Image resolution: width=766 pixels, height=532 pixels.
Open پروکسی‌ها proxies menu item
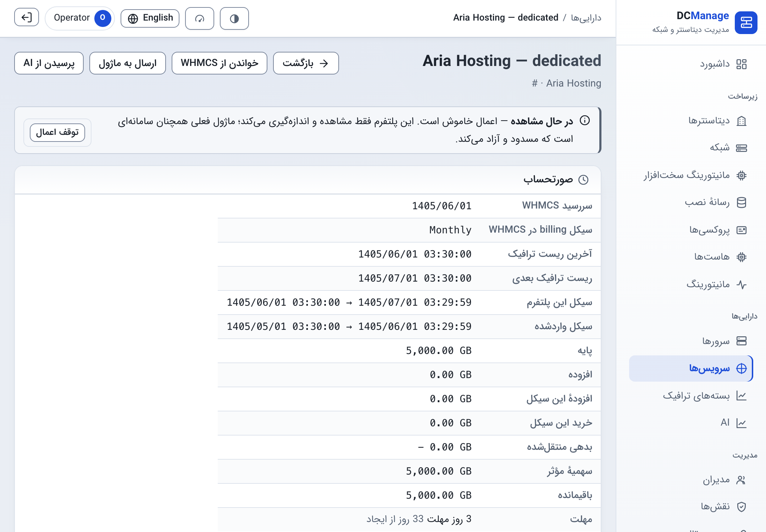(691, 230)
